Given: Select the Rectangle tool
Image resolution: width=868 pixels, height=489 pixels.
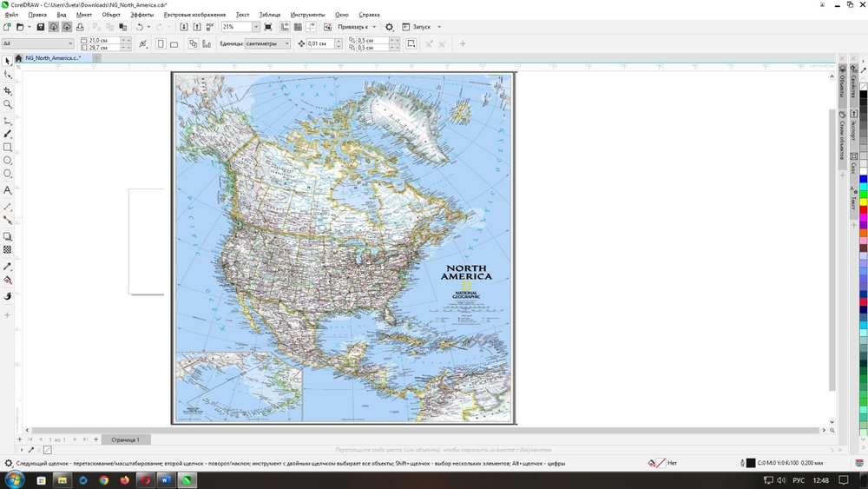Looking at the screenshot, I should point(7,148).
